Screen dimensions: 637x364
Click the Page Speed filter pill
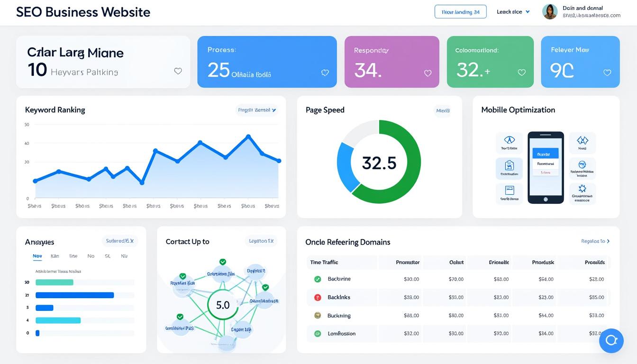[x=443, y=110]
